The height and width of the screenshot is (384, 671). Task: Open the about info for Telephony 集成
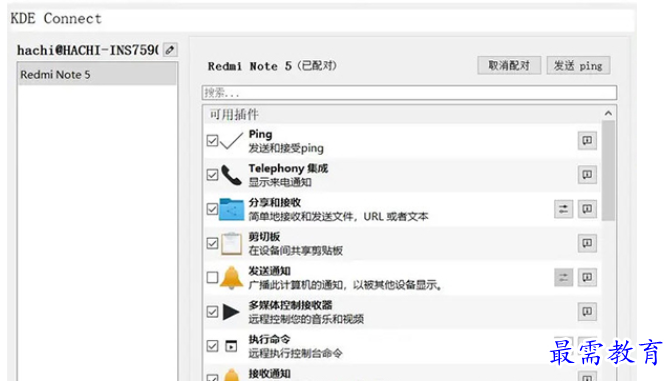click(x=587, y=175)
